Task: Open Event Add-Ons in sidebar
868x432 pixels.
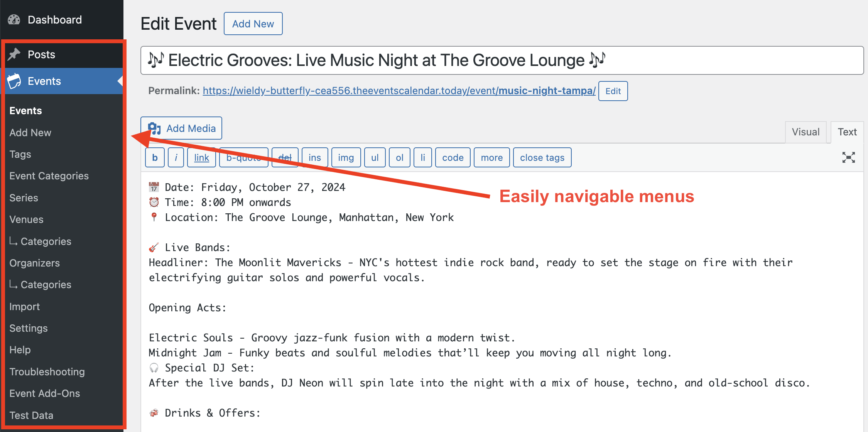Action: click(x=45, y=393)
